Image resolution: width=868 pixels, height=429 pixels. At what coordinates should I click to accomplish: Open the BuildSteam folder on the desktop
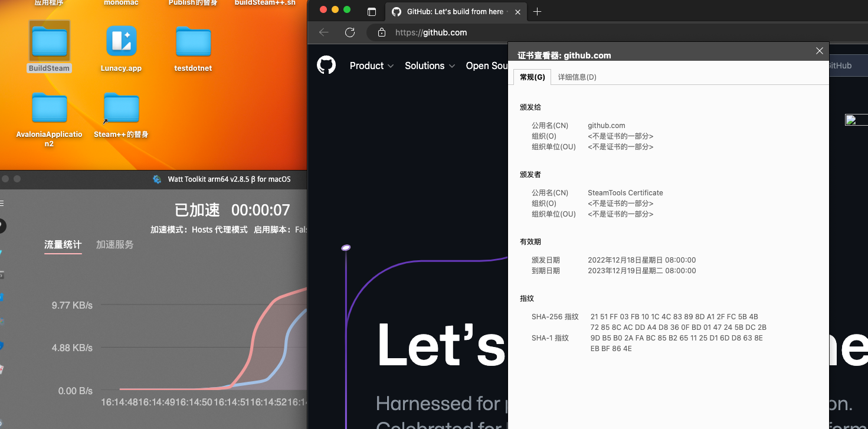tap(49, 39)
